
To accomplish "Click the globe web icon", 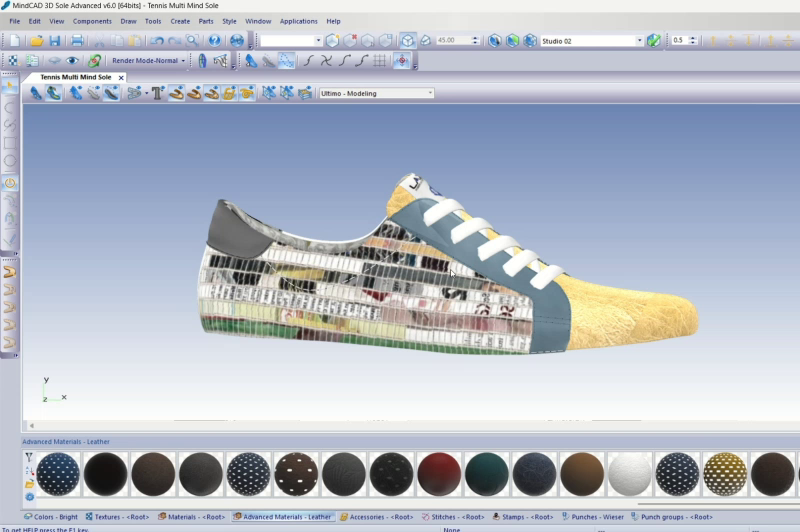I will pyautogui.click(x=237, y=41).
